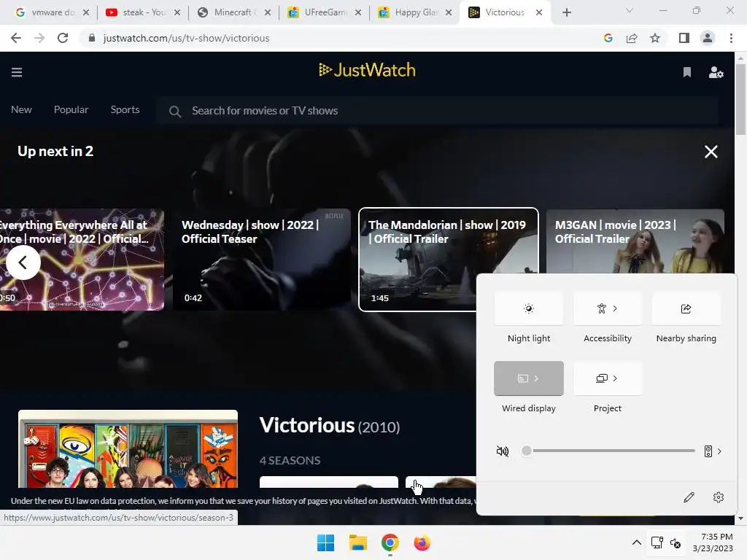Open File Explorer from taskbar
The width and height of the screenshot is (747, 560).
tap(357, 542)
